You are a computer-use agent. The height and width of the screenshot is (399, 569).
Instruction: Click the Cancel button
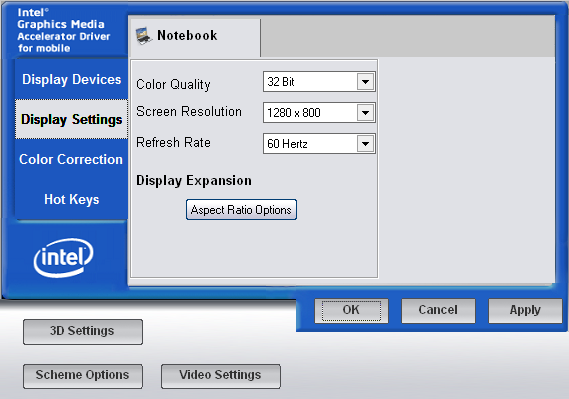coord(438,310)
